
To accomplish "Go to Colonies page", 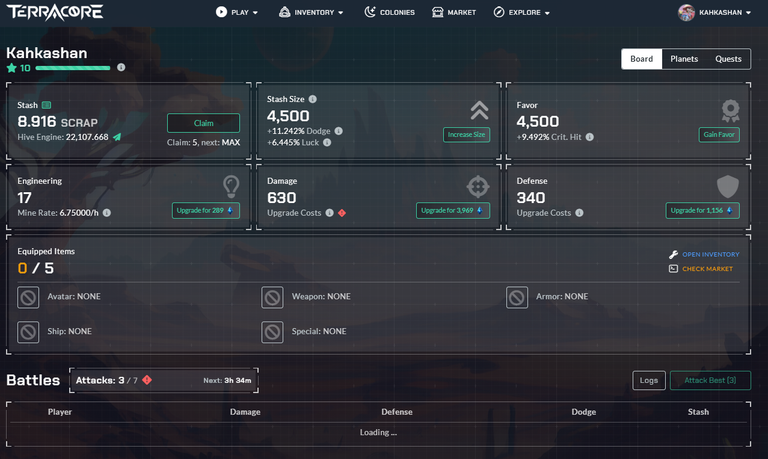I will pyautogui.click(x=389, y=12).
